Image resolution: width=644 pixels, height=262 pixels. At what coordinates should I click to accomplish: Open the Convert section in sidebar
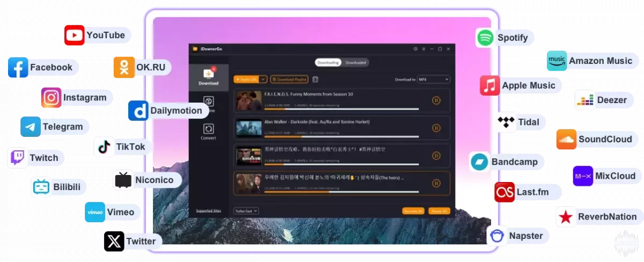(x=208, y=131)
